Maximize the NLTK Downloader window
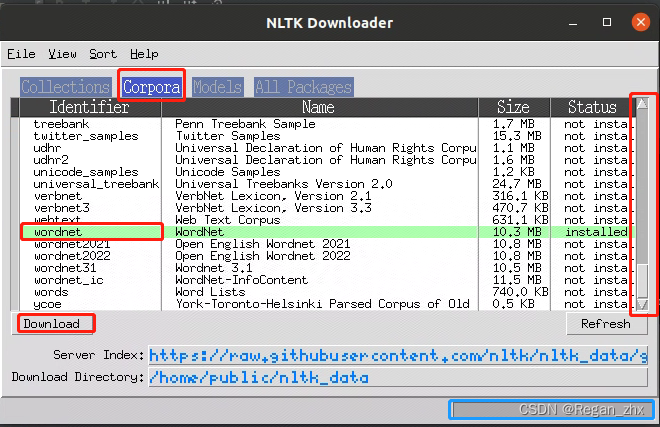 [x=607, y=22]
